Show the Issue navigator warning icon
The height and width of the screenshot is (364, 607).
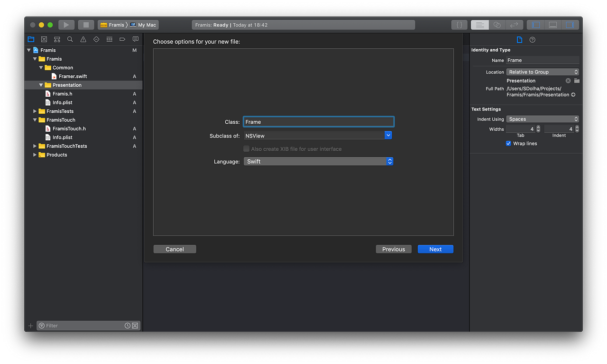pyautogui.click(x=83, y=39)
